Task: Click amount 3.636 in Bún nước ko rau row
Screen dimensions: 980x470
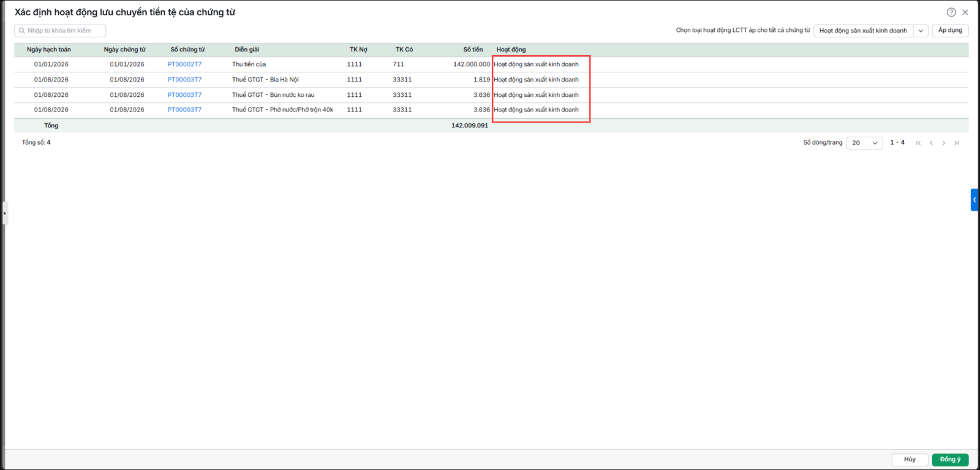Action: [482, 95]
